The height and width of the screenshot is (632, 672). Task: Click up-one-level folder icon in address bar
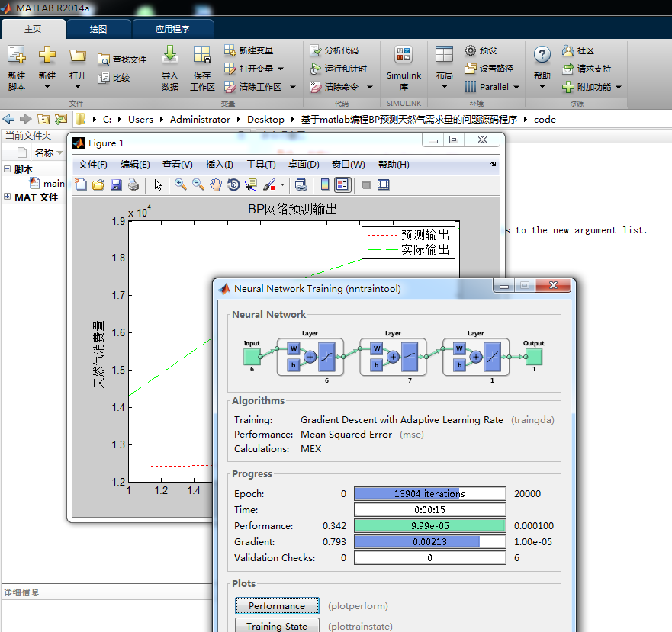[x=43, y=119]
